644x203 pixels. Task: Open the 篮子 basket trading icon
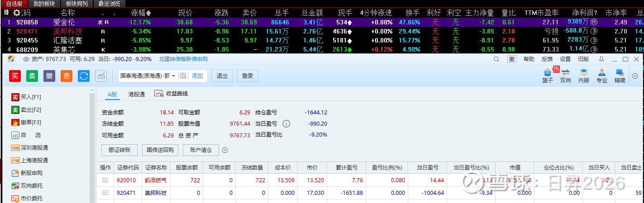pos(548,76)
